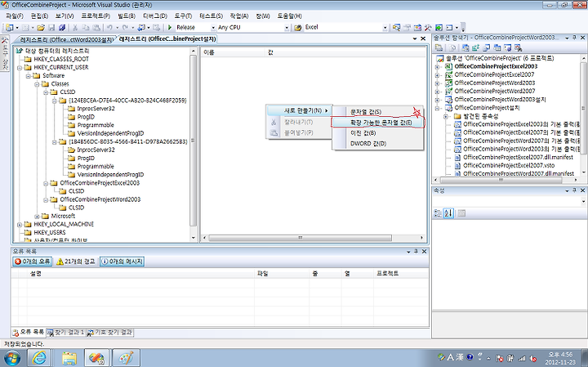Click the 프로젝트 column header in Error List
This screenshot has height=367, width=588.
pyautogui.click(x=401, y=274)
